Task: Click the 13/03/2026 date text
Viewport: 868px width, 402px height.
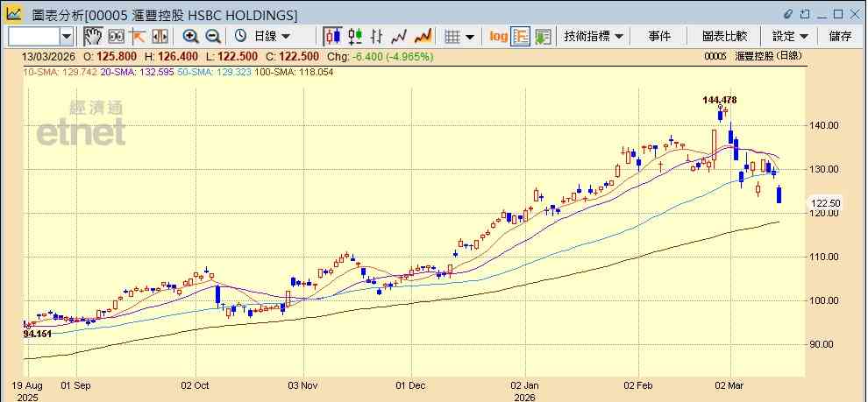Action: 49,56
